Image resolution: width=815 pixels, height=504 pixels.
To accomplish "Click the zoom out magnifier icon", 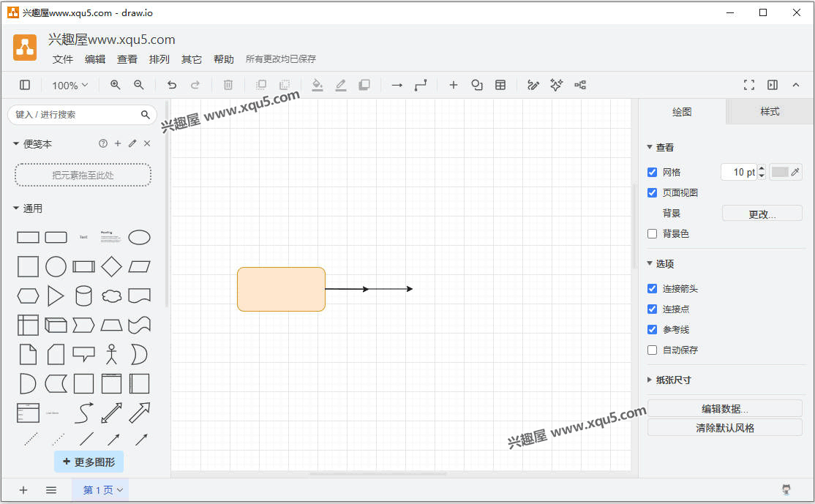I will tap(139, 85).
